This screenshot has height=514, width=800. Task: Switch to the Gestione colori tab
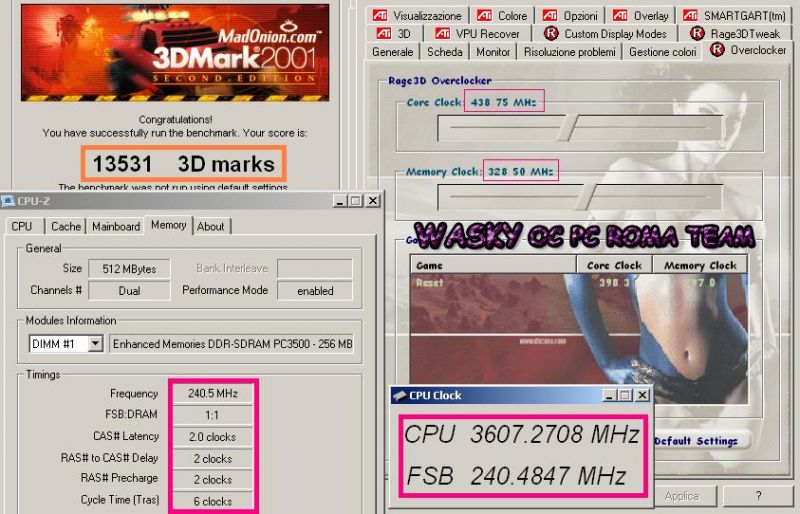pyautogui.click(x=662, y=52)
